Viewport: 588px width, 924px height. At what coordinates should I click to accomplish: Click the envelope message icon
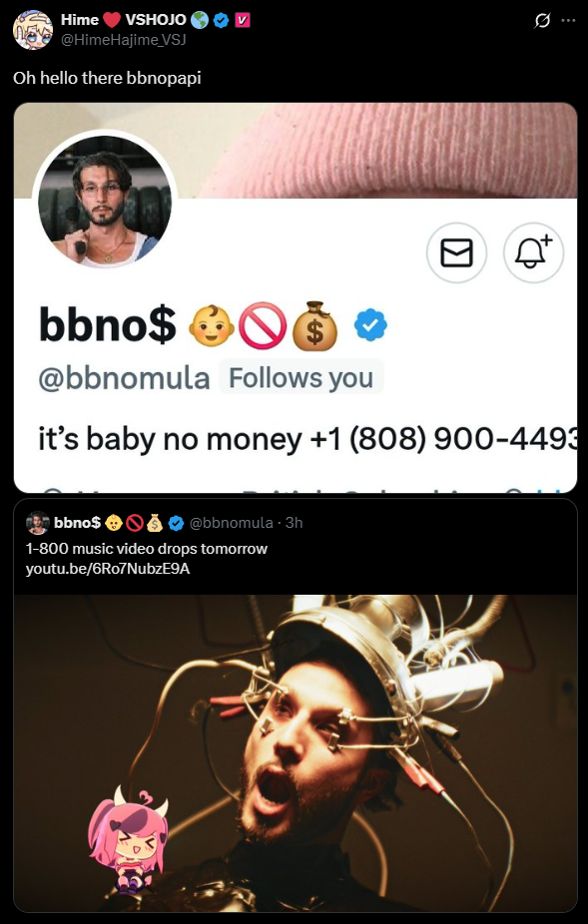(456, 252)
